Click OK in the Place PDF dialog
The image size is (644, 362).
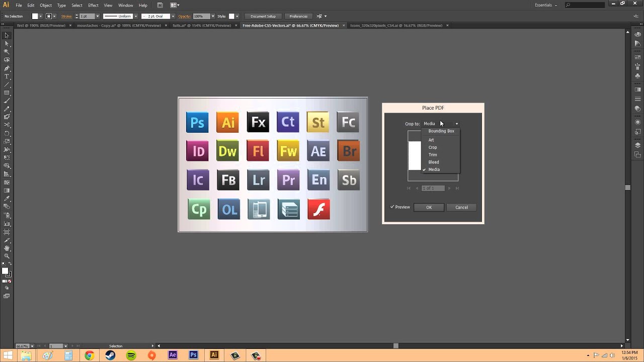[x=429, y=207]
